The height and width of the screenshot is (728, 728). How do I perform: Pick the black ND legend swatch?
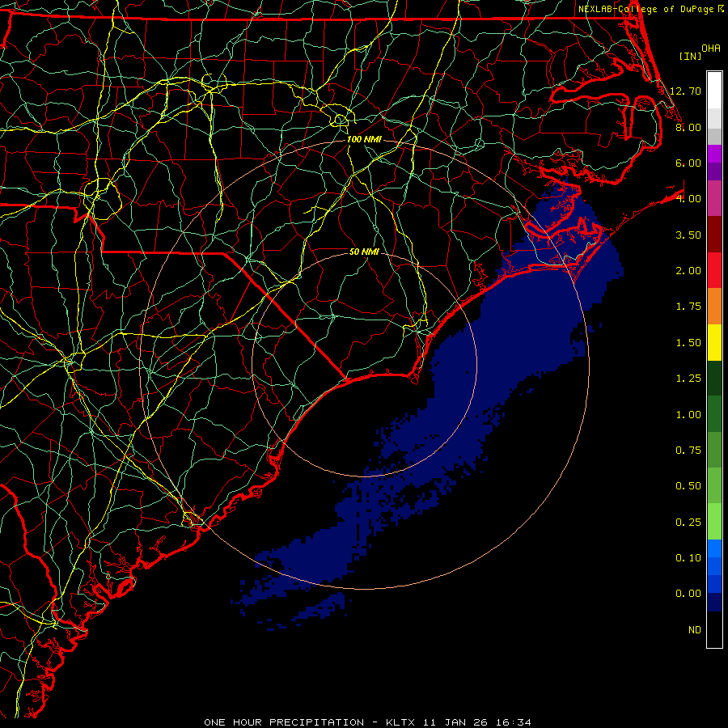pos(714,629)
